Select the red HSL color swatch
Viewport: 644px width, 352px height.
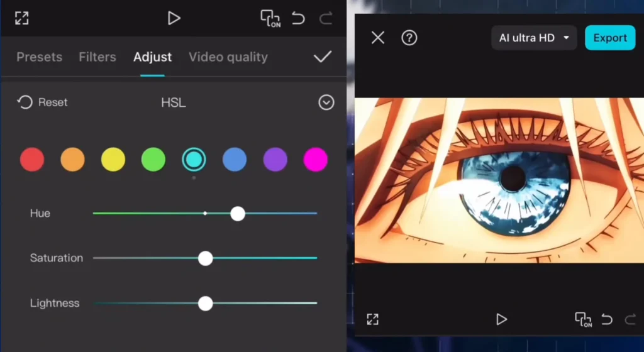click(32, 159)
